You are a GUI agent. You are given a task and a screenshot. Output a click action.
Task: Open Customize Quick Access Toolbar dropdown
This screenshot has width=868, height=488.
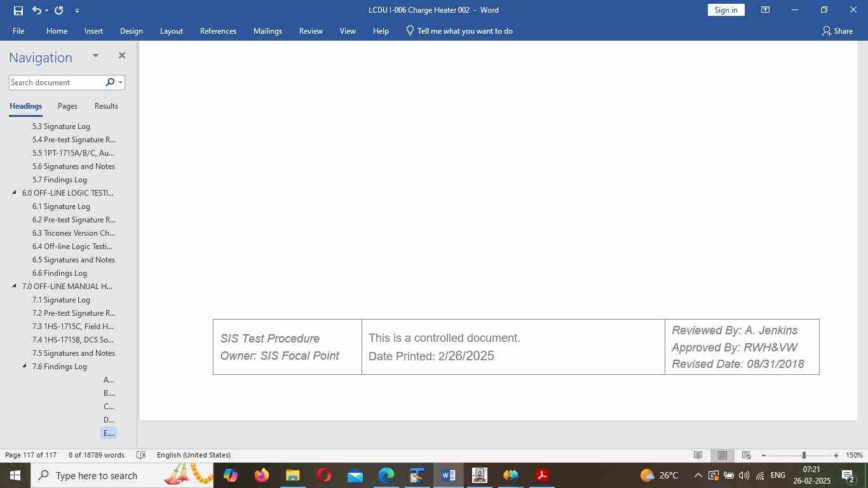77,10
